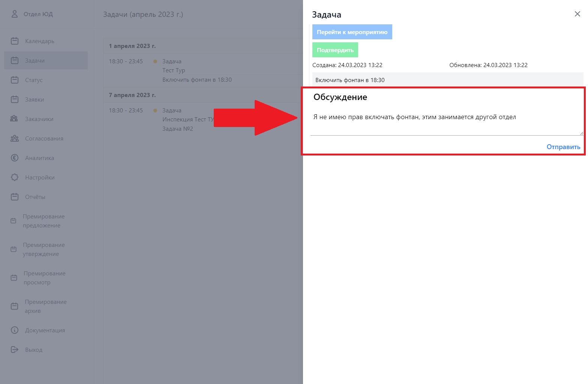588x384 pixels.
Task: Go to the Заявки section
Action: tap(34, 100)
